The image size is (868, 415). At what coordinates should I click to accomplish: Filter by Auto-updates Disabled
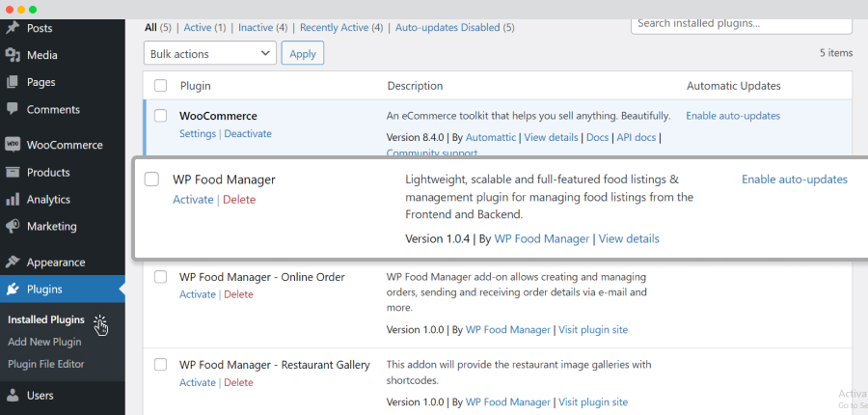point(448,27)
